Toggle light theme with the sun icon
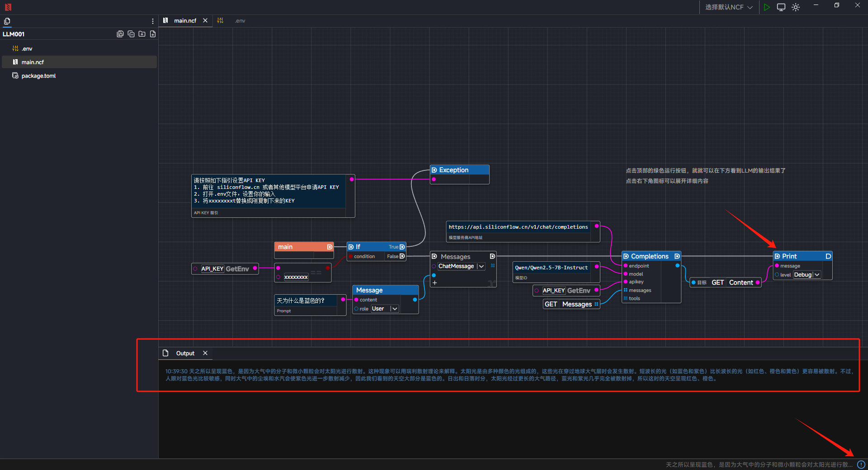Viewport: 868px width, 470px height. (x=796, y=7)
